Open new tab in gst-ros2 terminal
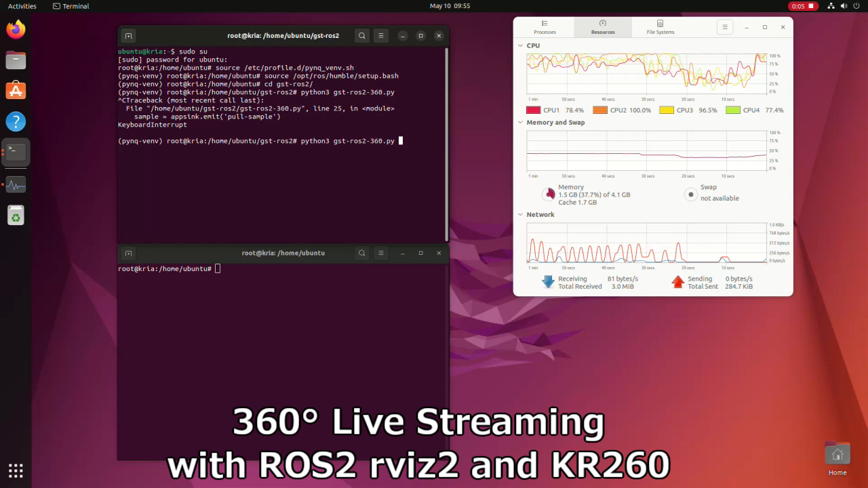The width and height of the screenshot is (868, 488). [128, 36]
